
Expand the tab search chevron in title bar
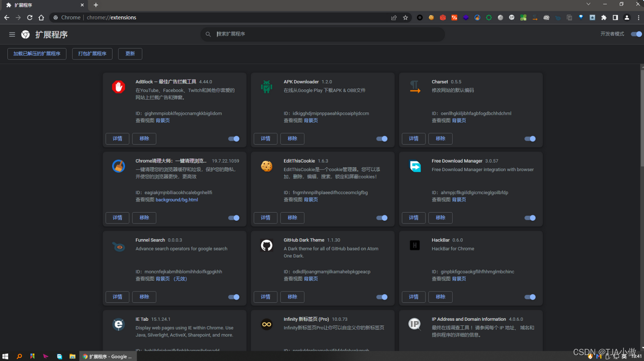click(588, 4)
